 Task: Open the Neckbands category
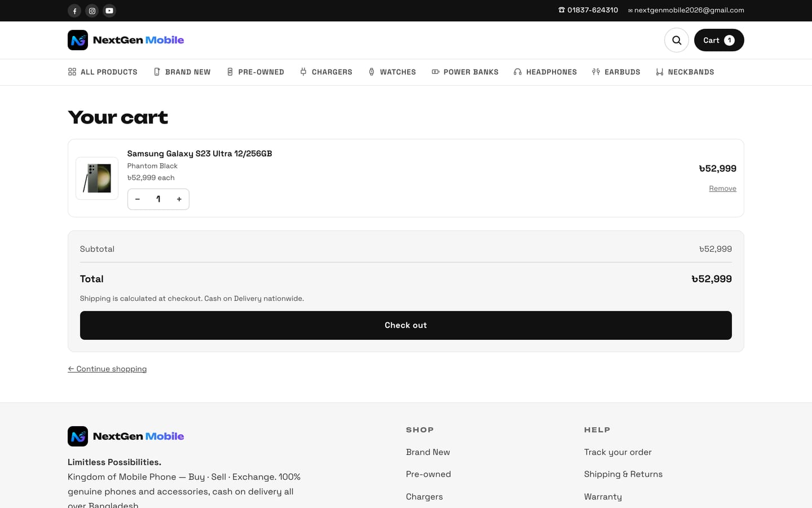[685, 72]
